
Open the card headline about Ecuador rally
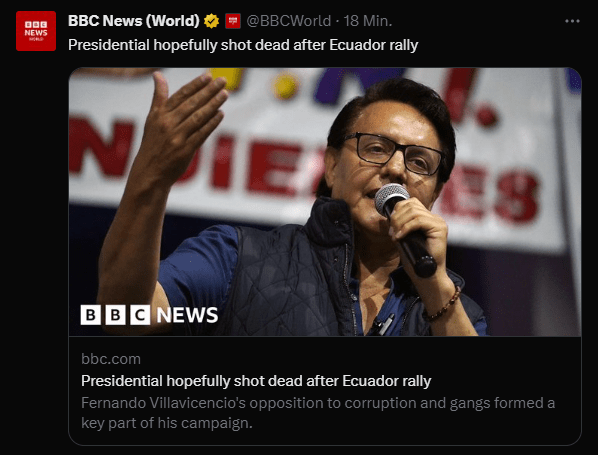pyautogui.click(x=256, y=381)
